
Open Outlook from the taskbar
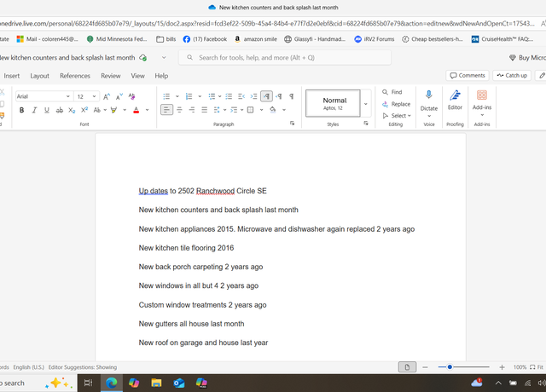pos(179,383)
